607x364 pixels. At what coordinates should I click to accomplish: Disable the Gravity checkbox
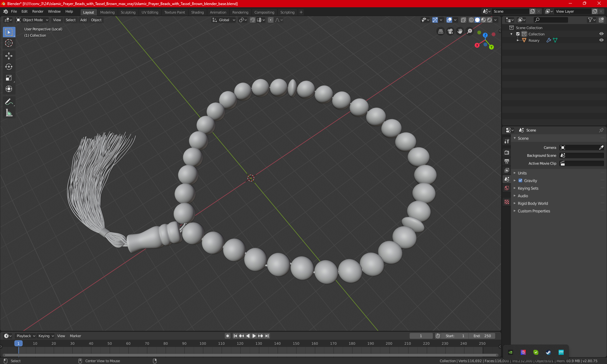[520, 181]
